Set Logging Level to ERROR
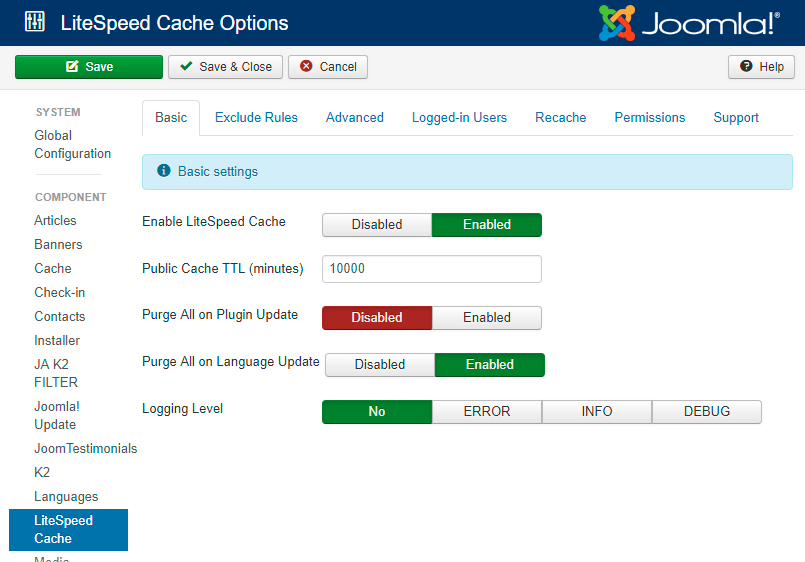805x562 pixels. 487,412
